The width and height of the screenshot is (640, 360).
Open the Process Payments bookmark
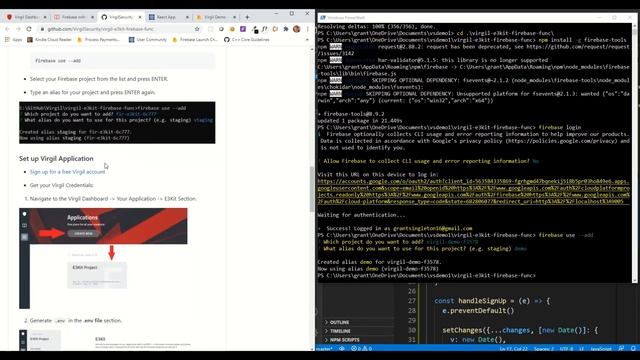coord(98,40)
